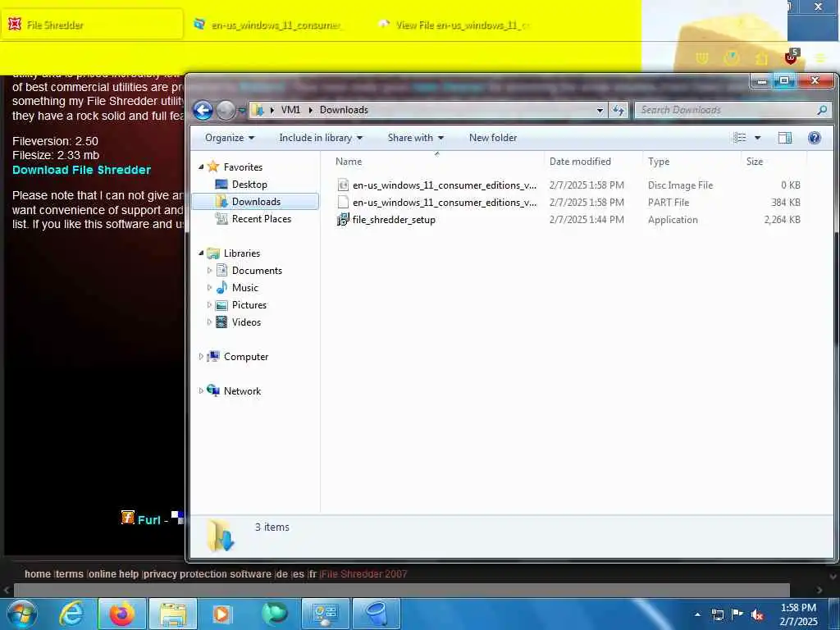Screen dimensions: 840x630
Task: Click the browser horizontal scrollbar
Action: [x=402, y=590]
